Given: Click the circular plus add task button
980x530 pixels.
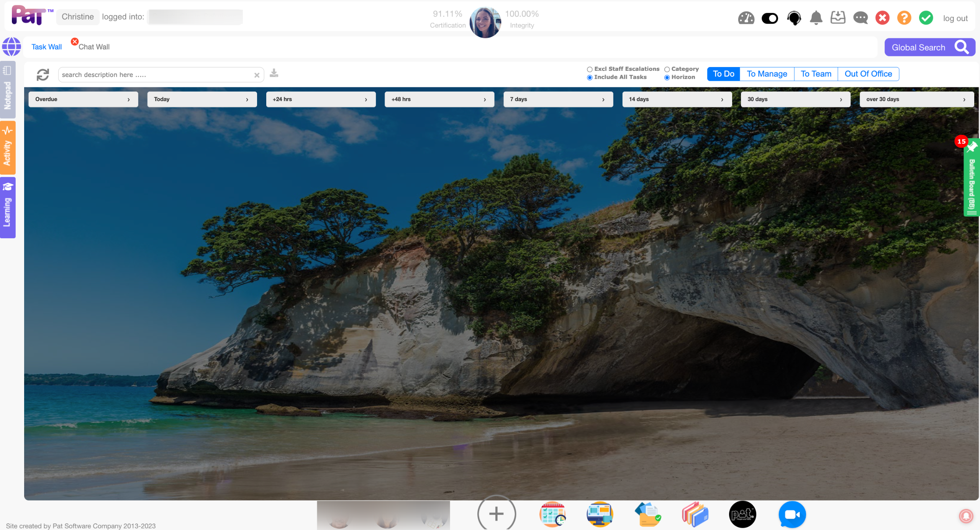Looking at the screenshot, I should (496, 514).
